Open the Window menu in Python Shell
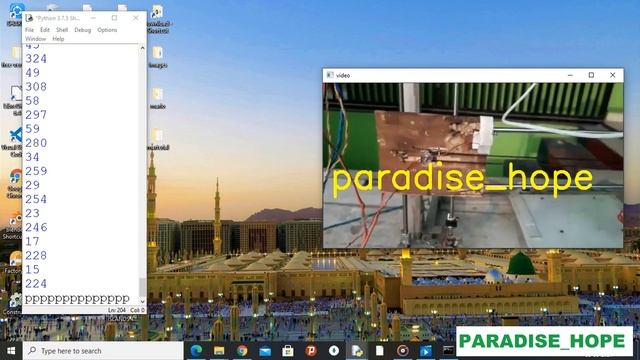 pyautogui.click(x=36, y=39)
